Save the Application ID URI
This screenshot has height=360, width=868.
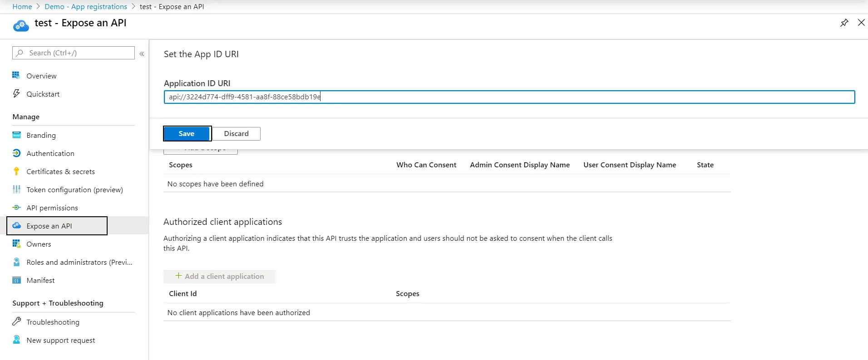(187, 133)
